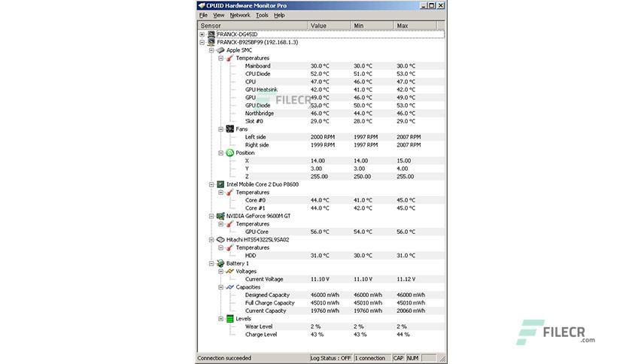Select the Wear Level row
This screenshot has width=629, height=364.
321,326
